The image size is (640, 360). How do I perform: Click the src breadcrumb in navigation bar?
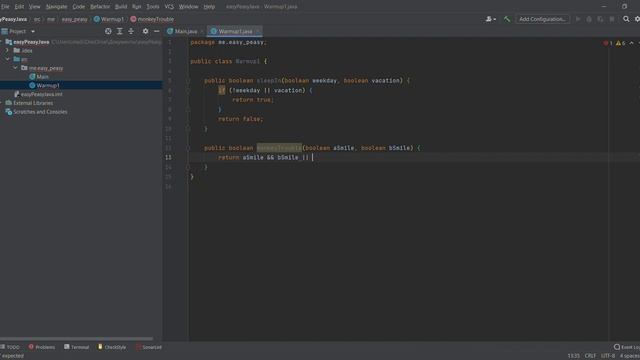tap(37, 19)
